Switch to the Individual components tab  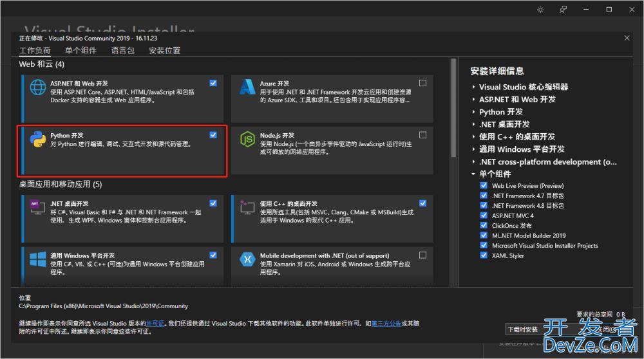[81, 50]
